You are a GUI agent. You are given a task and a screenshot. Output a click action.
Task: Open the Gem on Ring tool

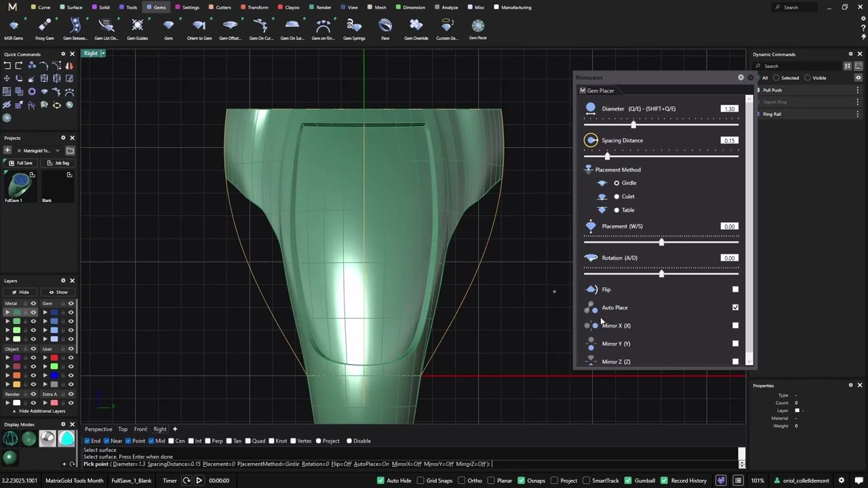coord(323,29)
